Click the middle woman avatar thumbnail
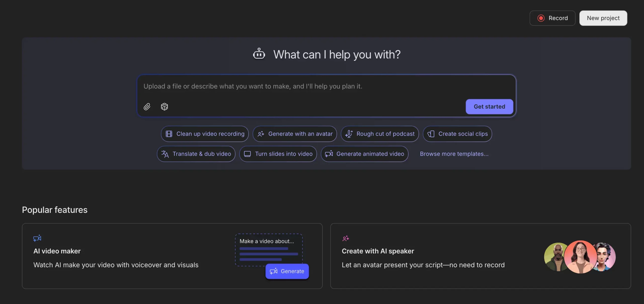Viewport: 644px width, 304px height. point(580,257)
